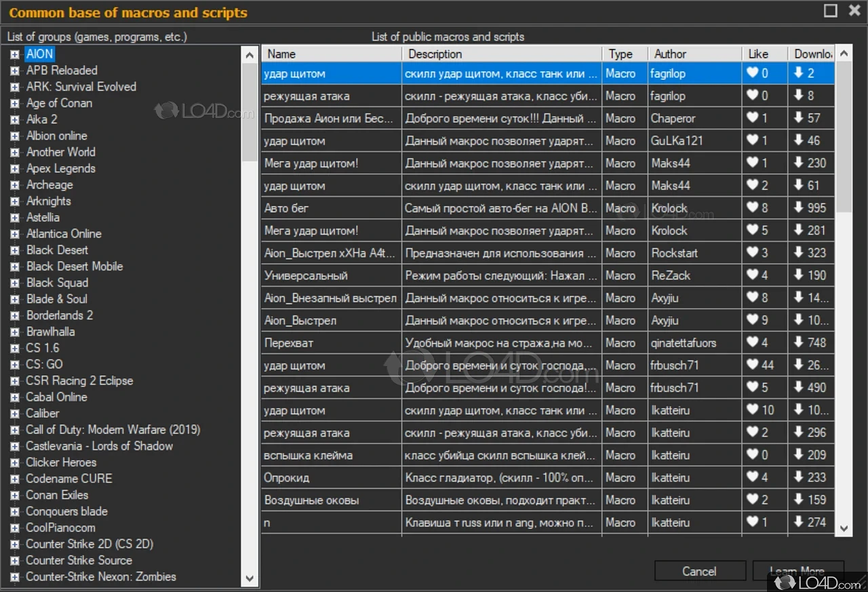868x592 pixels.
Task: Expand the AION group node
Action: pyautogui.click(x=14, y=54)
